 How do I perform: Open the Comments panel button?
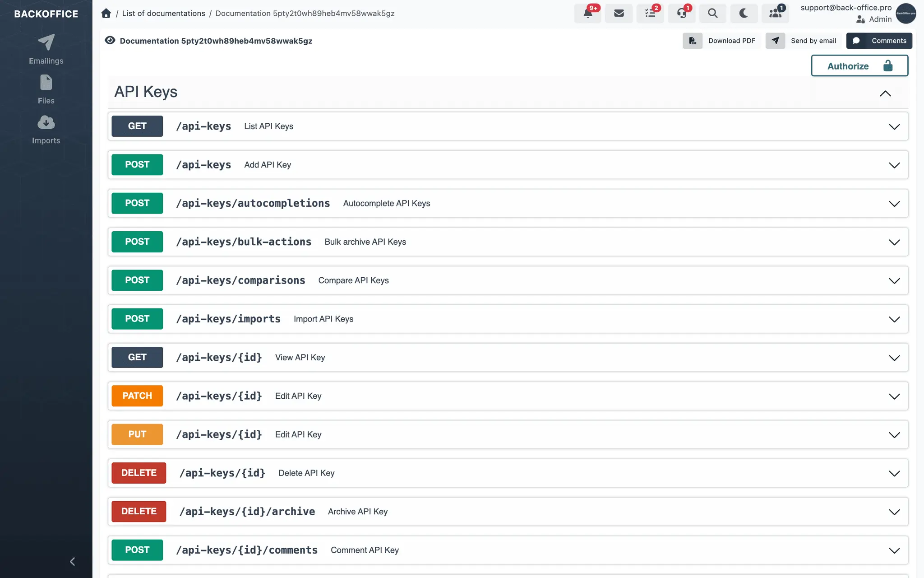pyautogui.click(x=879, y=41)
